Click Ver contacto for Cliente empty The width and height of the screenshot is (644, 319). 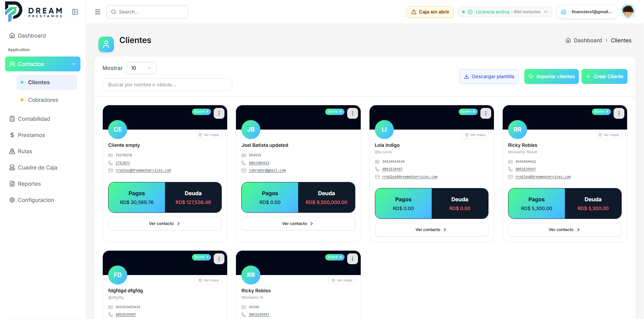click(x=165, y=224)
